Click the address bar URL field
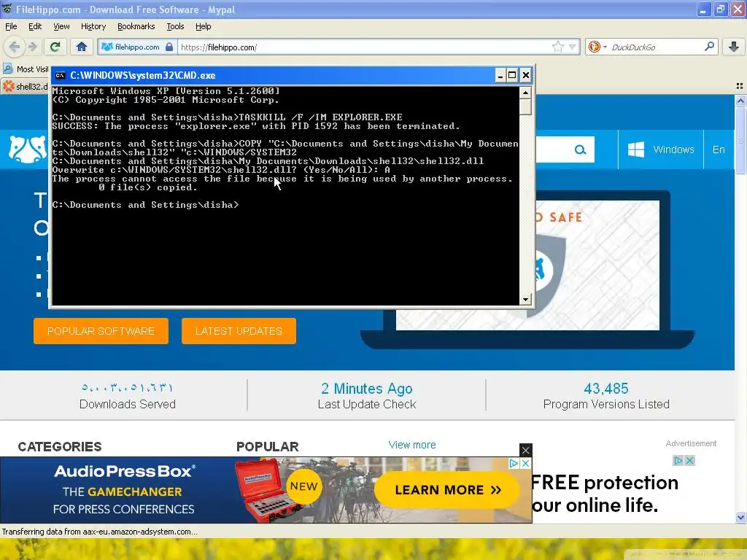Image resolution: width=747 pixels, height=560 pixels. [365, 47]
